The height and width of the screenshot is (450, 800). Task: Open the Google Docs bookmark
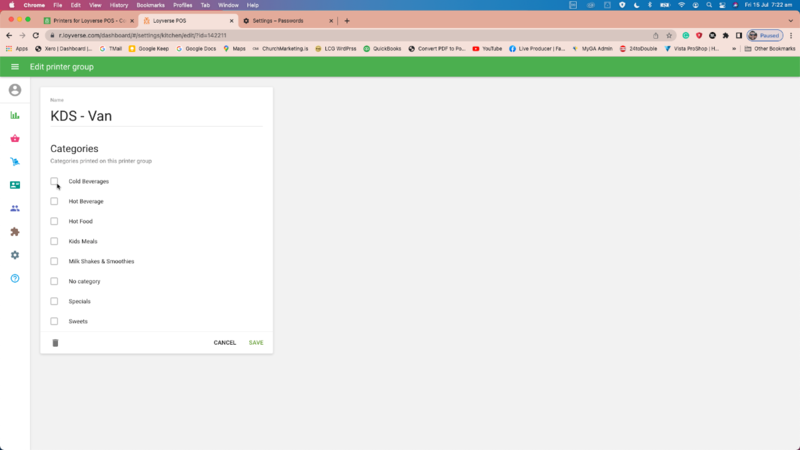click(x=196, y=49)
